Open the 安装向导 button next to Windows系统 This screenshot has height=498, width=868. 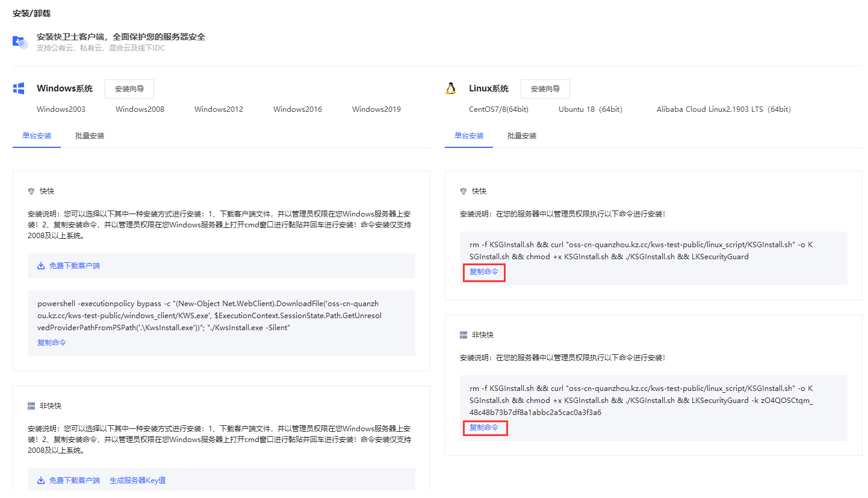[x=129, y=89]
